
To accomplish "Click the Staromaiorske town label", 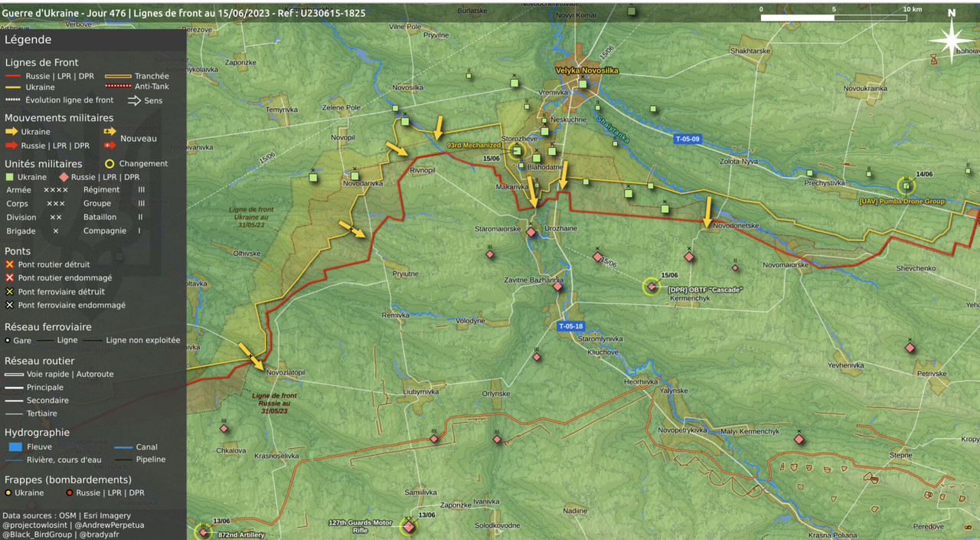I will (x=498, y=229).
